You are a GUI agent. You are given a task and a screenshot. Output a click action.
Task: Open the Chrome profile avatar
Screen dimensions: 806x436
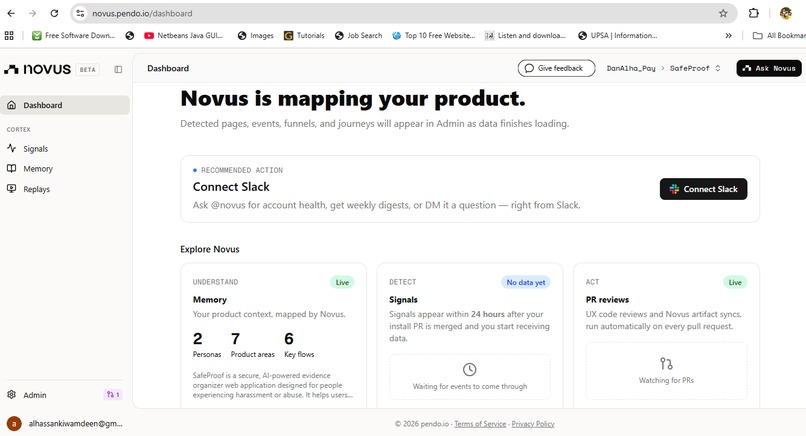(x=785, y=13)
